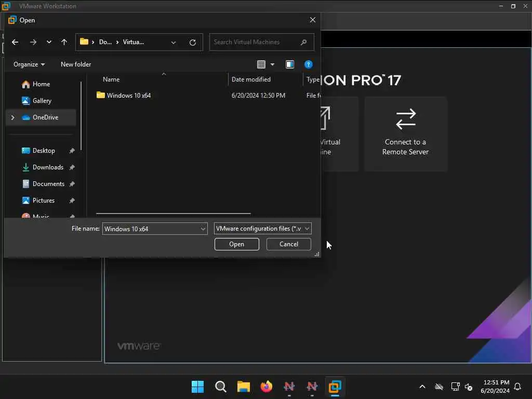
Task: Click the Virtua... breadcrumb segment
Action: pyautogui.click(x=133, y=42)
